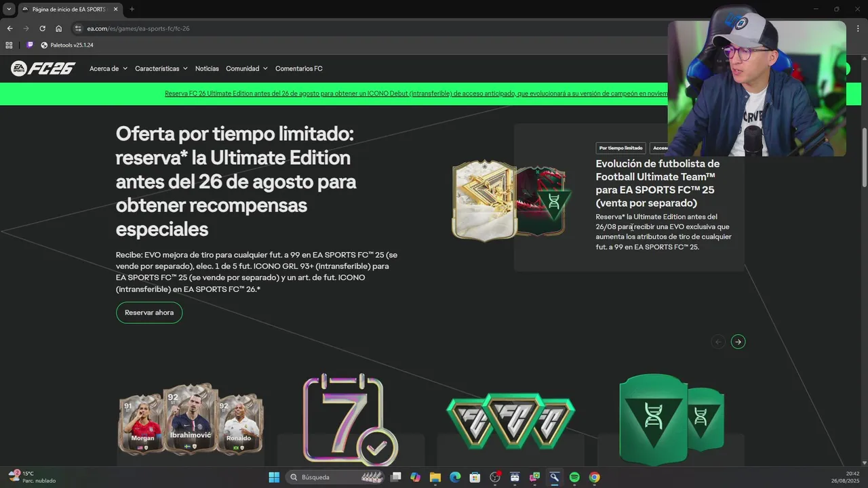The width and height of the screenshot is (868, 488).
Task: Click the 7-day calendar icon
Action: (350, 419)
